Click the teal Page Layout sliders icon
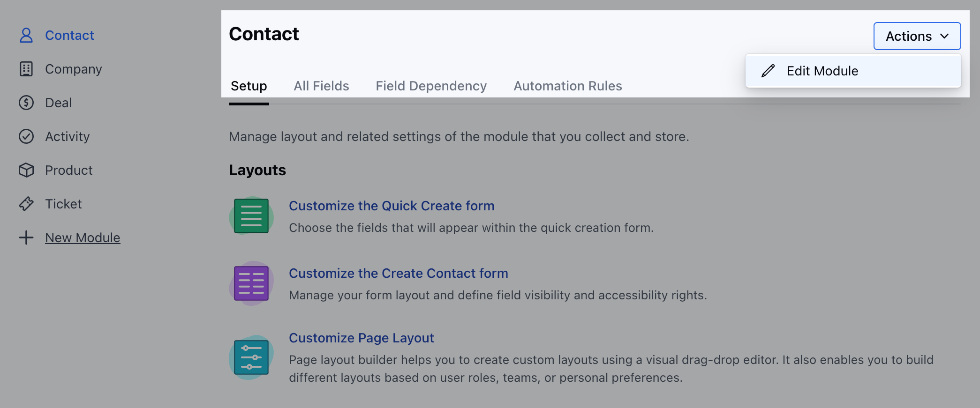 (251, 357)
